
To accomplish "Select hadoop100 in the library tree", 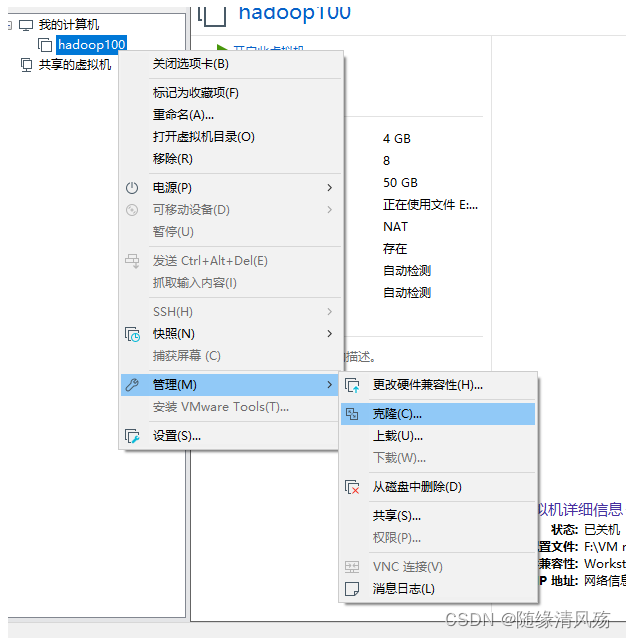I will pyautogui.click(x=92, y=45).
